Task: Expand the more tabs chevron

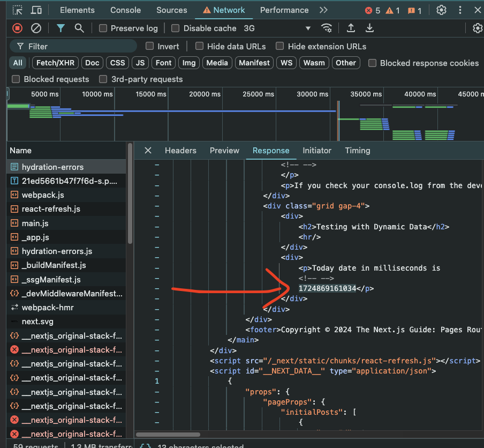Action: (323, 10)
